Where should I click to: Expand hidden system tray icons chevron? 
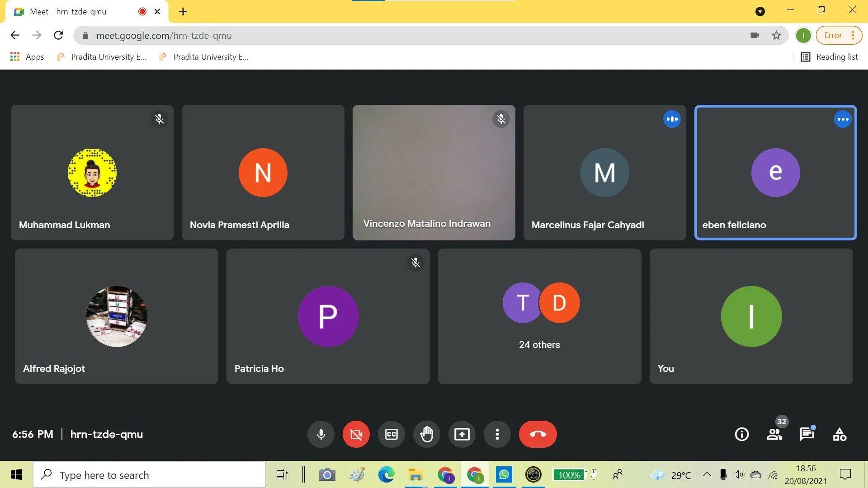tap(707, 474)
